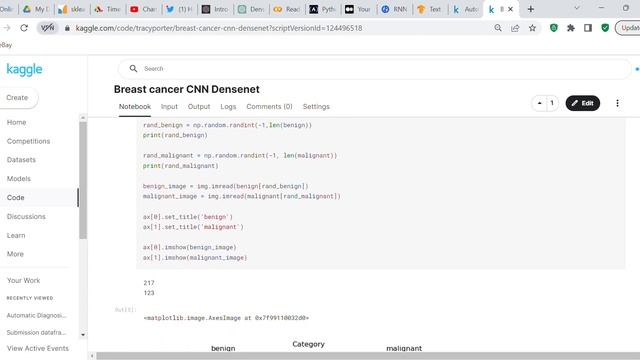The width and height of the screenshot is (640, 360).
Task: Click the output value 123
Action: pos(149,293)
